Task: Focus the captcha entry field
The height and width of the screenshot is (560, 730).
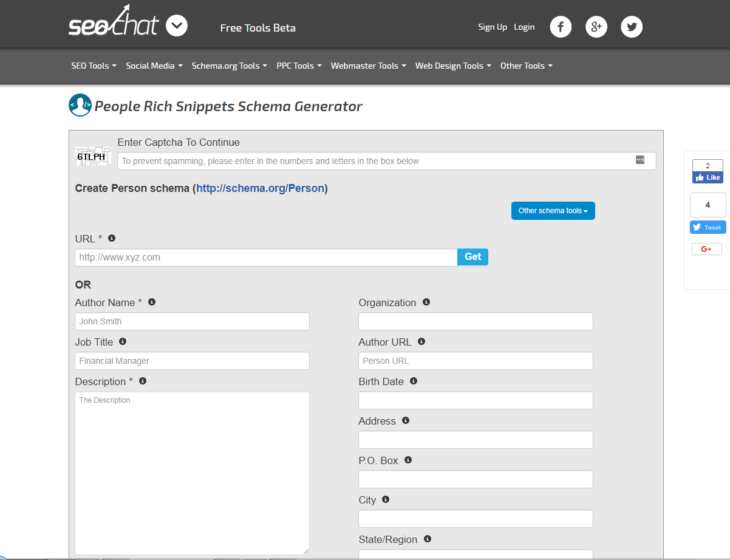Action: (x=386, y=161)
